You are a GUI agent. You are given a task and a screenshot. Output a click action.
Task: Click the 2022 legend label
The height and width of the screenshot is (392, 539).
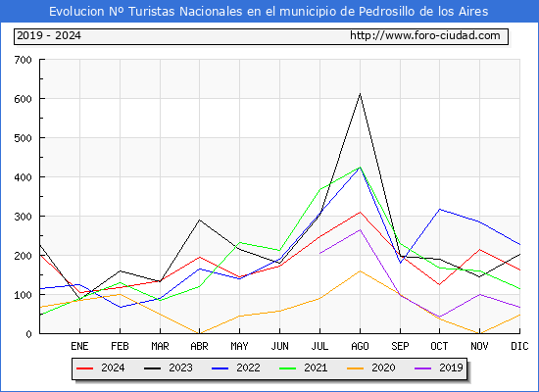(x=248, y=367)
